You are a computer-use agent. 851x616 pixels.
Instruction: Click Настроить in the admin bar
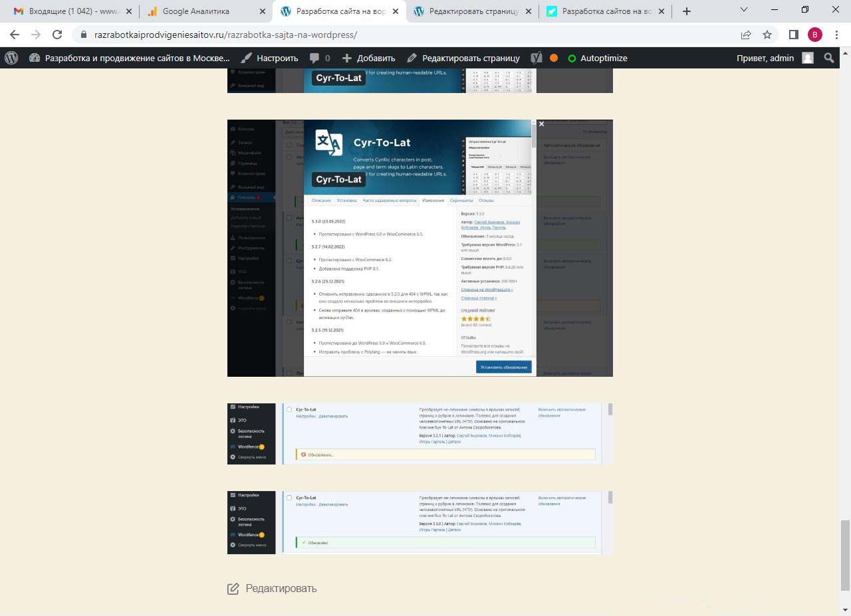click(270, 58)
